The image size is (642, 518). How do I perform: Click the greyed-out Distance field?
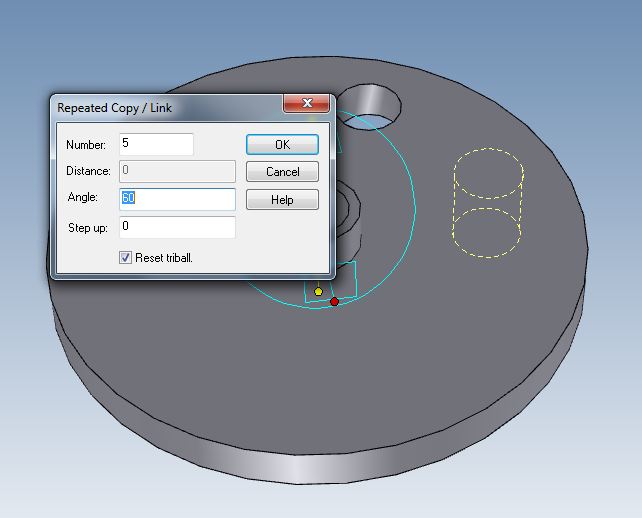pos(177,171)
